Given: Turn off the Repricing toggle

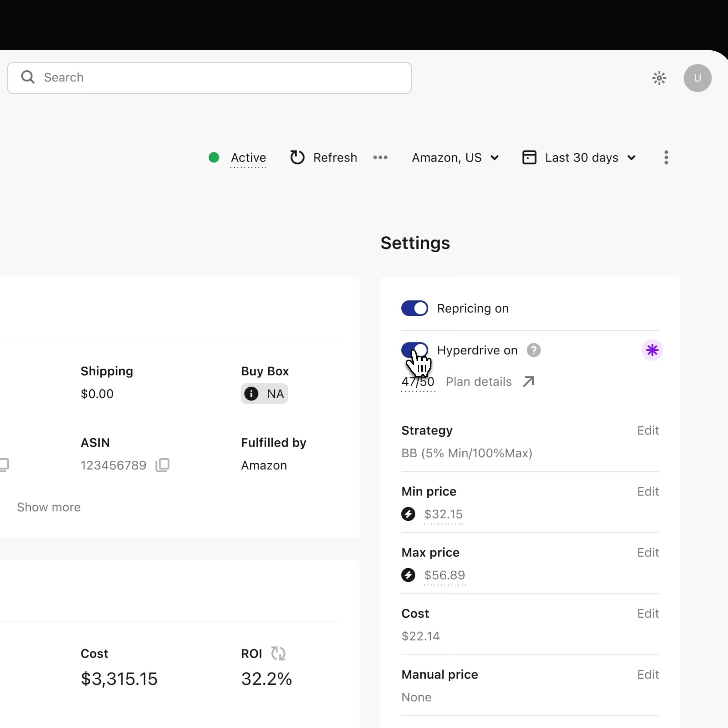Looking at the screenshot, I should [415, 308].
